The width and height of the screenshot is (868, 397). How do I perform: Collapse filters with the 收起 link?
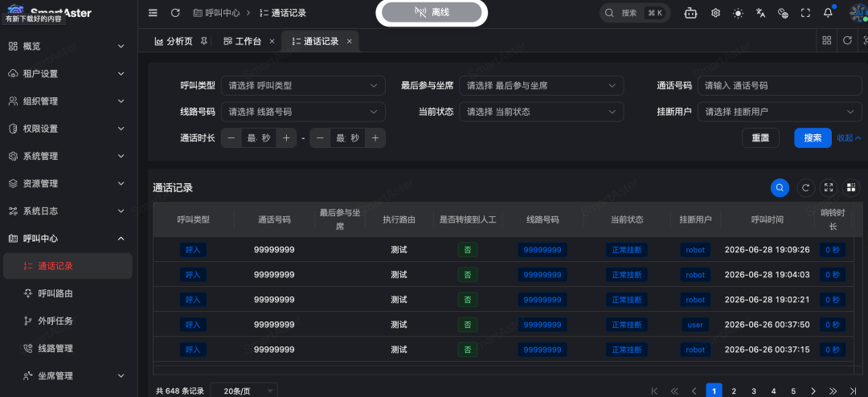(x=849, y=138)
